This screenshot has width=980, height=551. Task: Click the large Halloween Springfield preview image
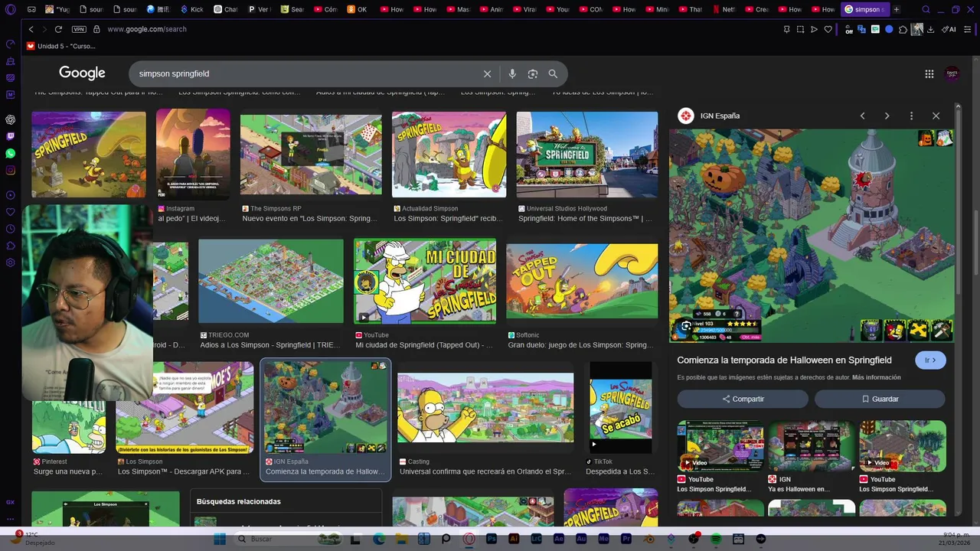(x=812, y=235)
